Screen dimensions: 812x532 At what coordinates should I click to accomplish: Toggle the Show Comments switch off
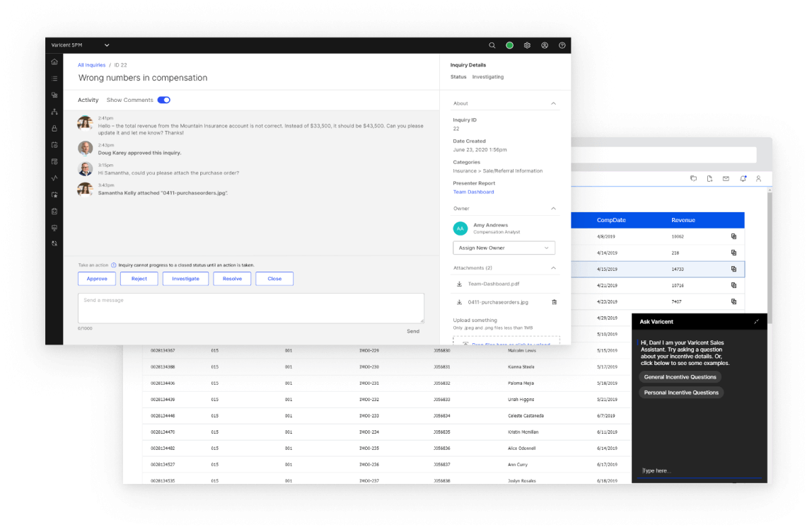pyautogui.click(x=163, y=100)
